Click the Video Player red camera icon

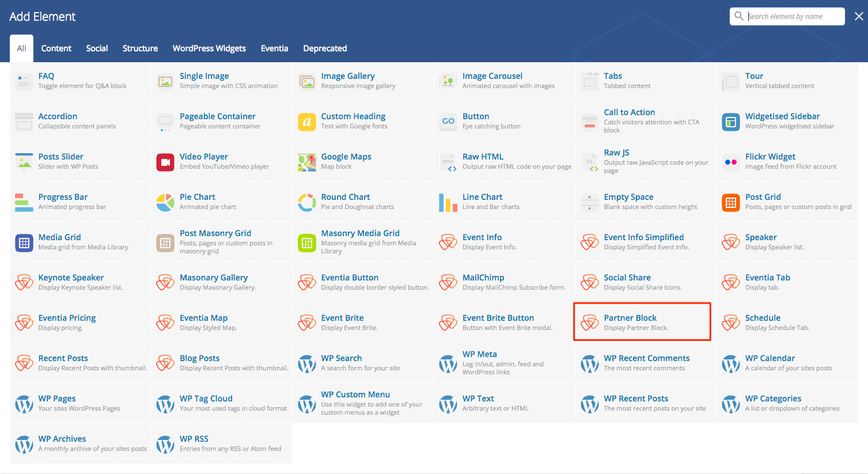tap(165, 162)
